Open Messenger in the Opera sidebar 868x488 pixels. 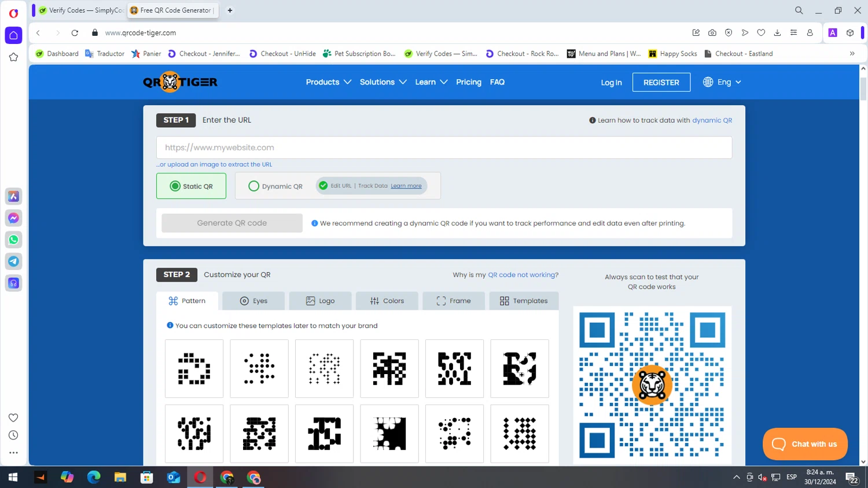[x=13, y=218]
